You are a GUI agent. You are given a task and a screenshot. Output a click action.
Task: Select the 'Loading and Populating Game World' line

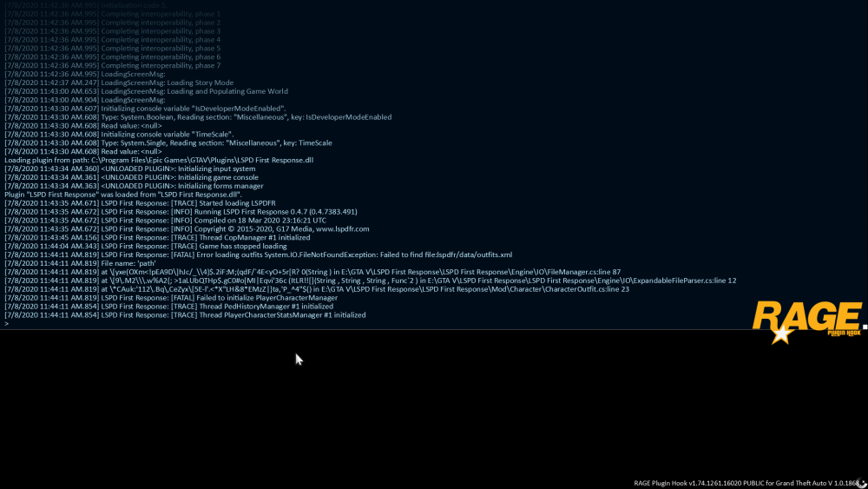click(x=146, y=91)
